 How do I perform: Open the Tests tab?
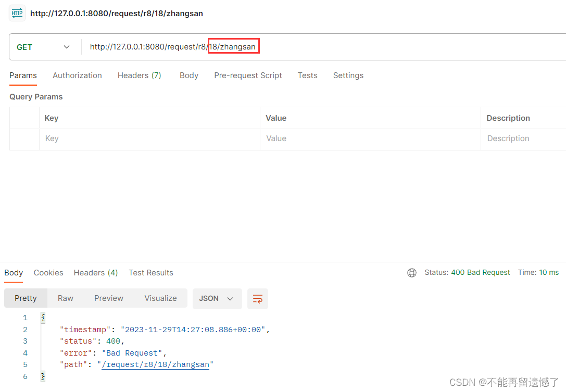[x=308, y=75]
